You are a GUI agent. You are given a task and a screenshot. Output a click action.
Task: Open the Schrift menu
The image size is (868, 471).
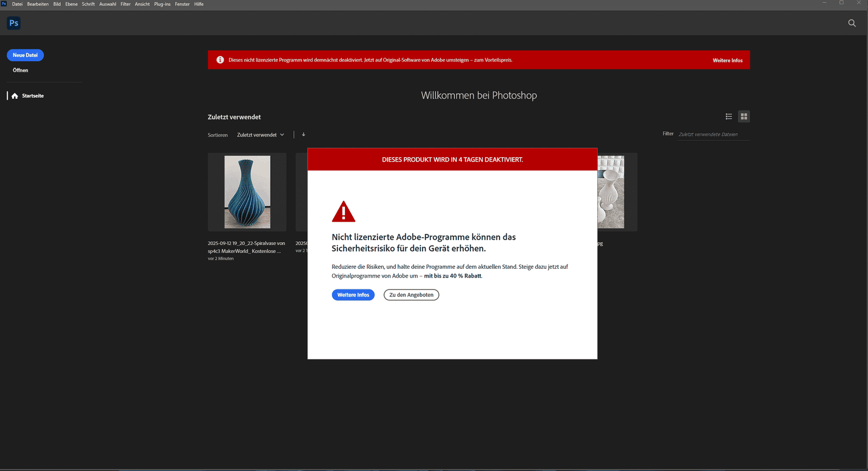pos(88,4)
